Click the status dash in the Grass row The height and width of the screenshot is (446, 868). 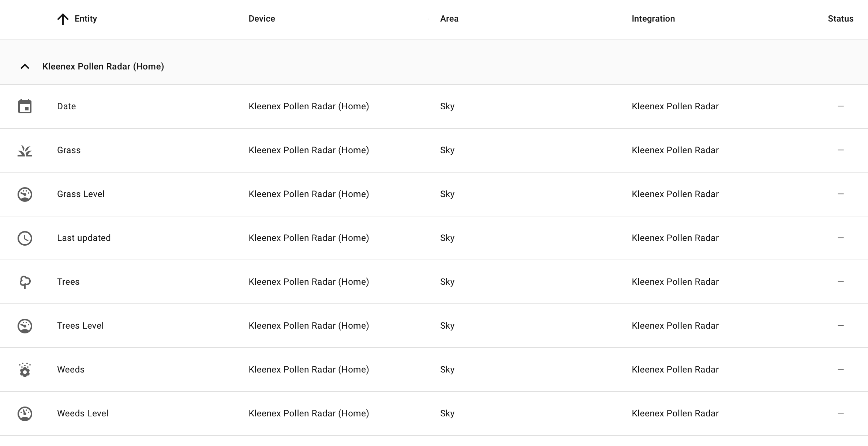click(841, 150)
